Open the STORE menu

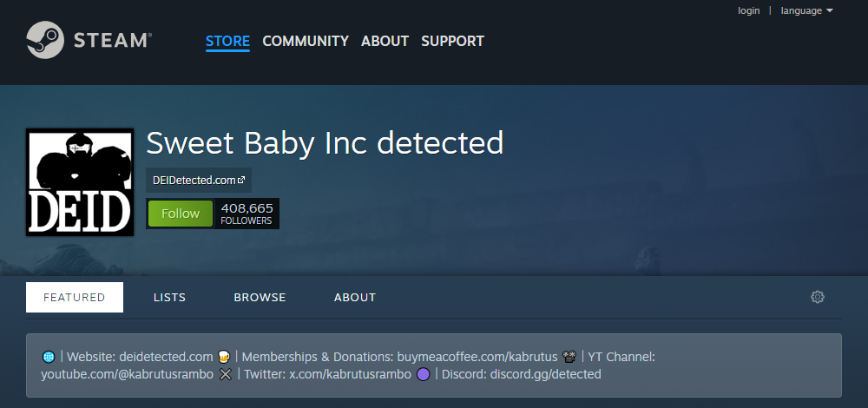pos(227,41)
